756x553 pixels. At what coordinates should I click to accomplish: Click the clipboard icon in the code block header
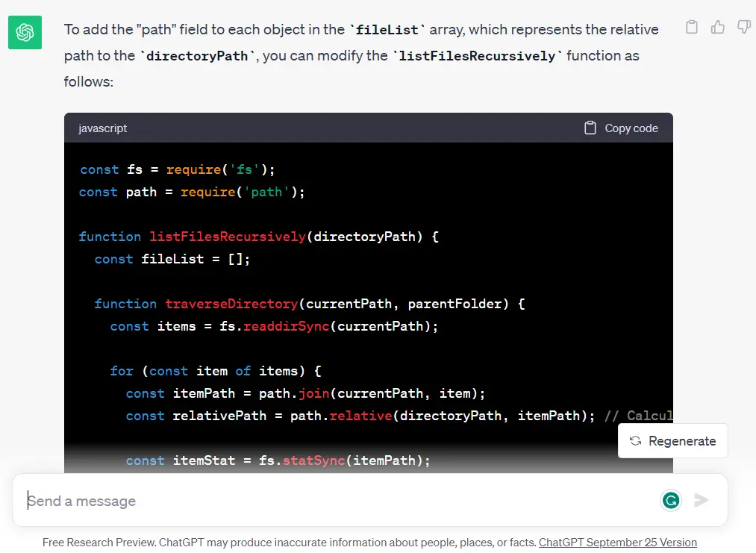coord(590,128)
